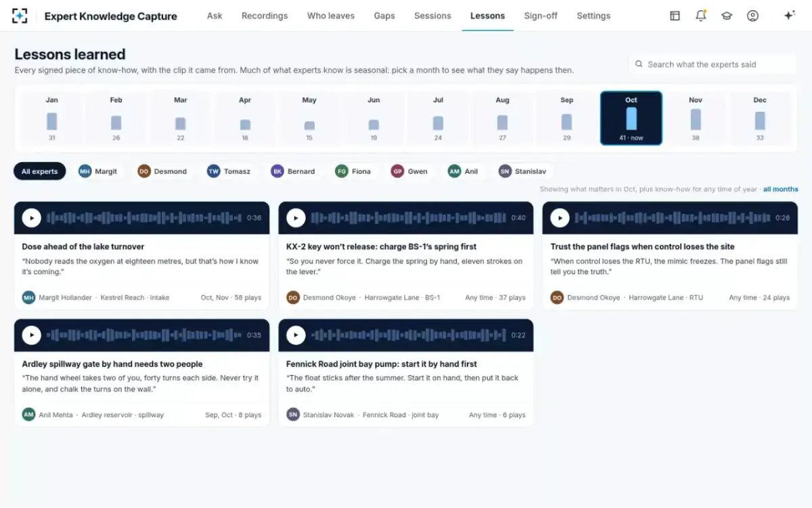Select the May month tile
The height and width of the screenshot is (508, 812).
tap(309, 119)
